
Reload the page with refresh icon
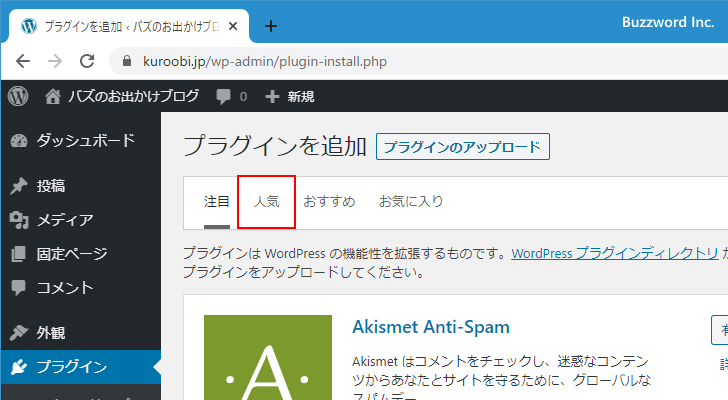87,61
